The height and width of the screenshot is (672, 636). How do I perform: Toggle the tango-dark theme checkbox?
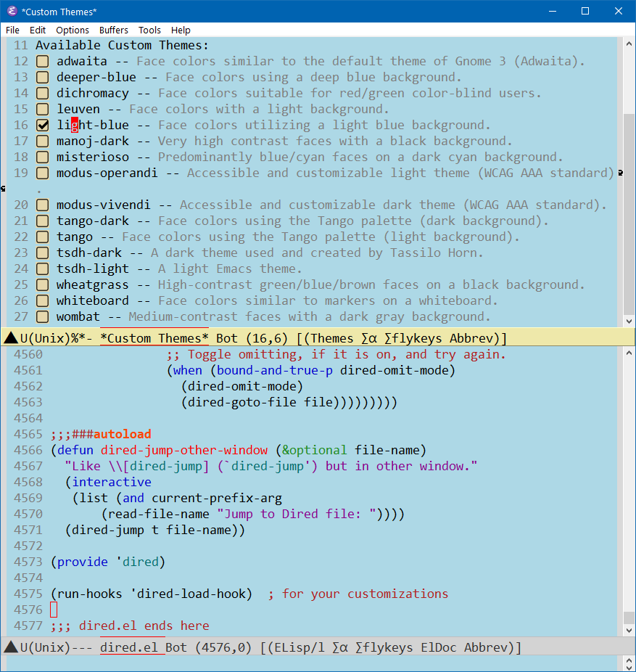point(42,221)
